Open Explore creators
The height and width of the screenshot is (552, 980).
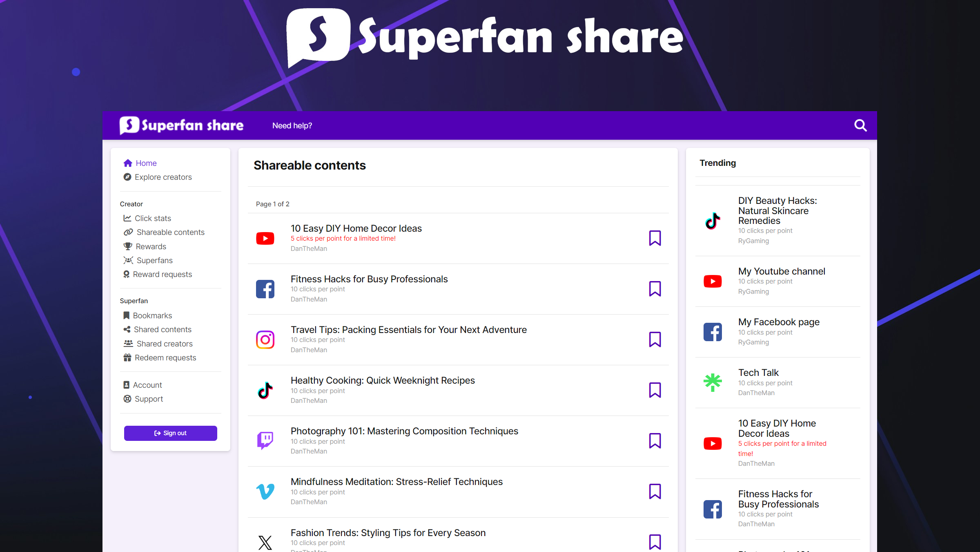[x=163, y=177]
